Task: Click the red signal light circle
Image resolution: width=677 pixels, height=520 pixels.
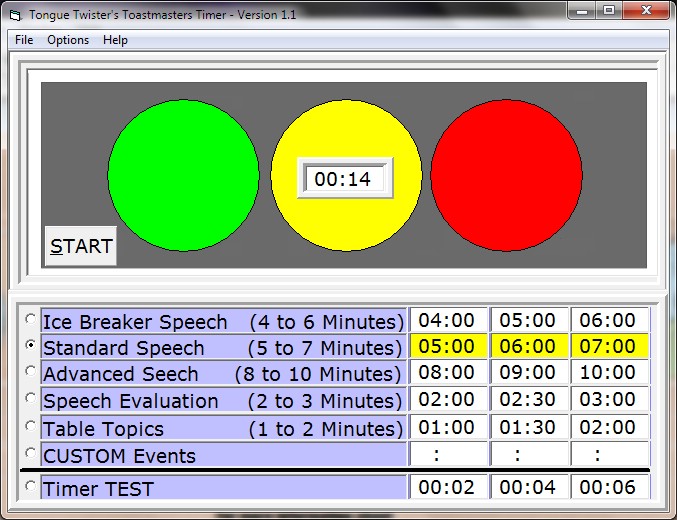Action: [506, 175]
